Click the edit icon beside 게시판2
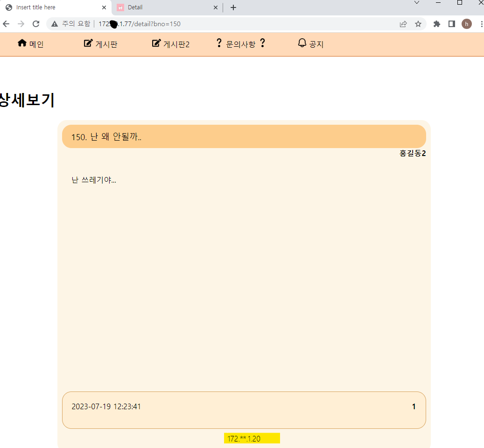484x448 pixels. point(156,43)
